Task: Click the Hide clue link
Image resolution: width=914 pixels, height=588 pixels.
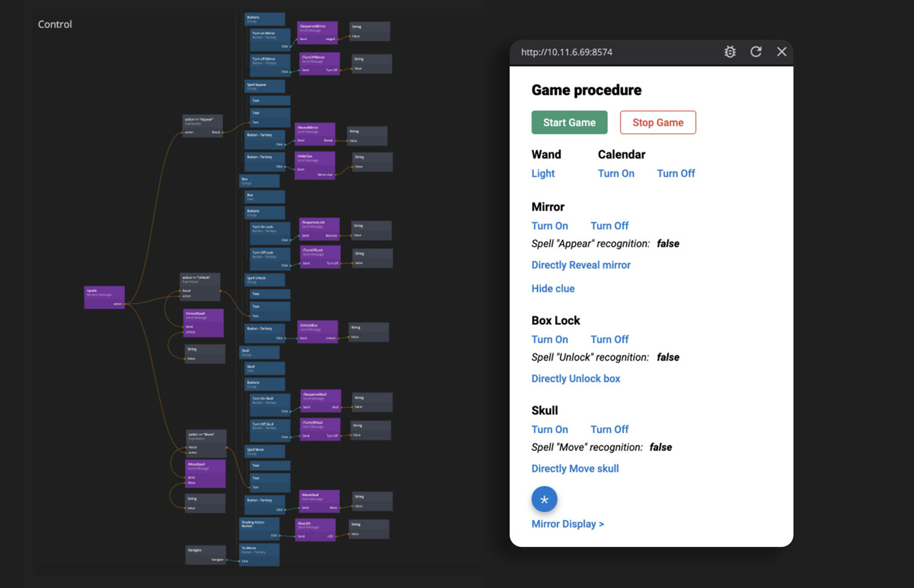Action: point(553,289)
